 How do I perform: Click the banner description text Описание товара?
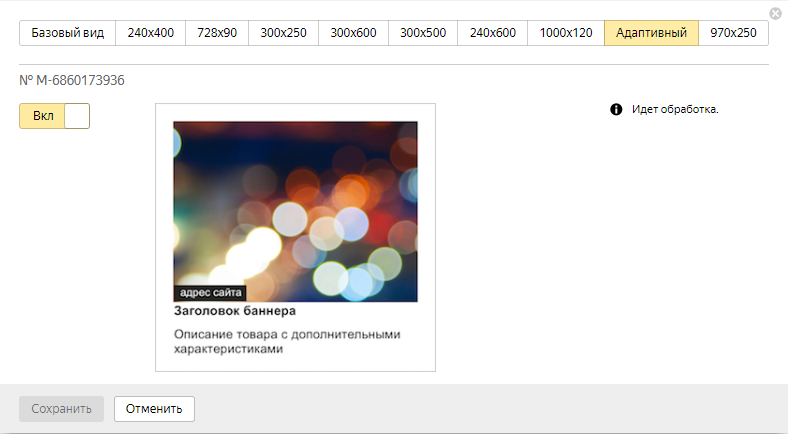pos(287,342)
